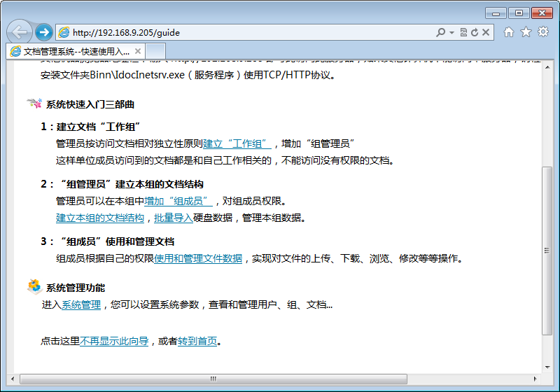Click the 不再显示此向导 link
Image resolution: width=560 pixels, height=392 pixels.
click(x=114, y=341)
